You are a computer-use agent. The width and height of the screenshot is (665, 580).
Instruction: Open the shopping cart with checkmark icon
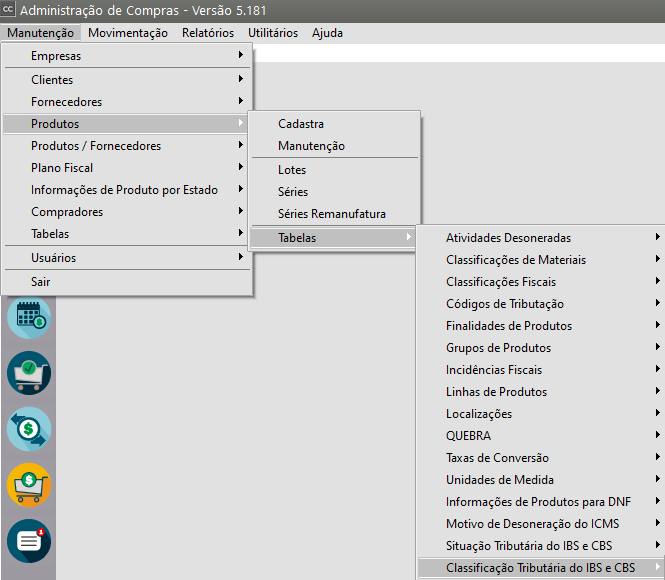[28, 373]
